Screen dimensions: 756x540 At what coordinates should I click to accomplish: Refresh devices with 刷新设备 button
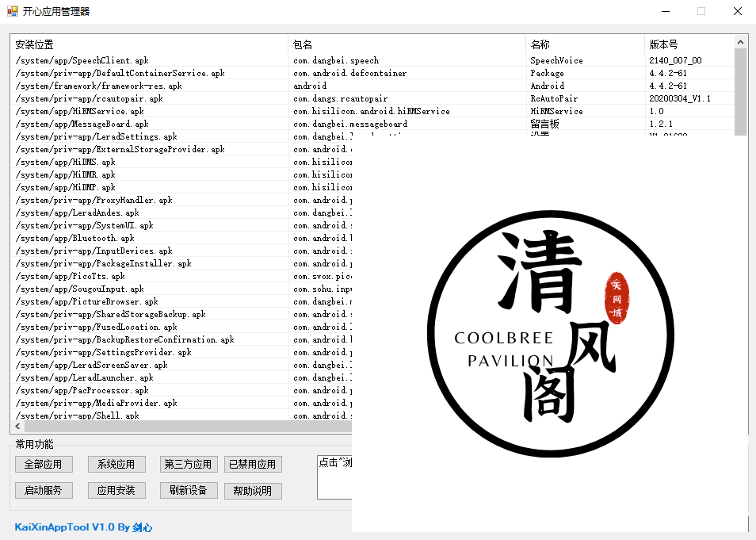pos(189,491)
